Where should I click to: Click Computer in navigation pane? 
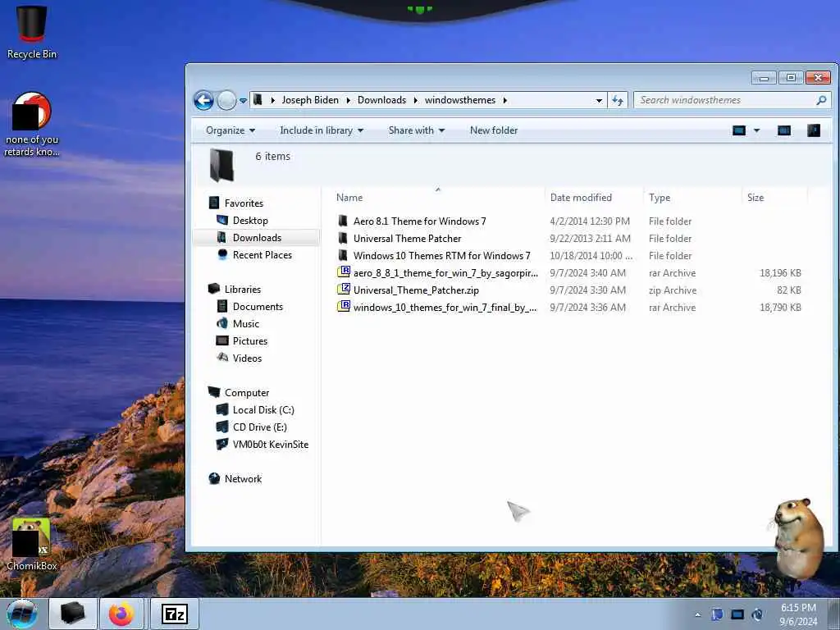tap(246, 393)
